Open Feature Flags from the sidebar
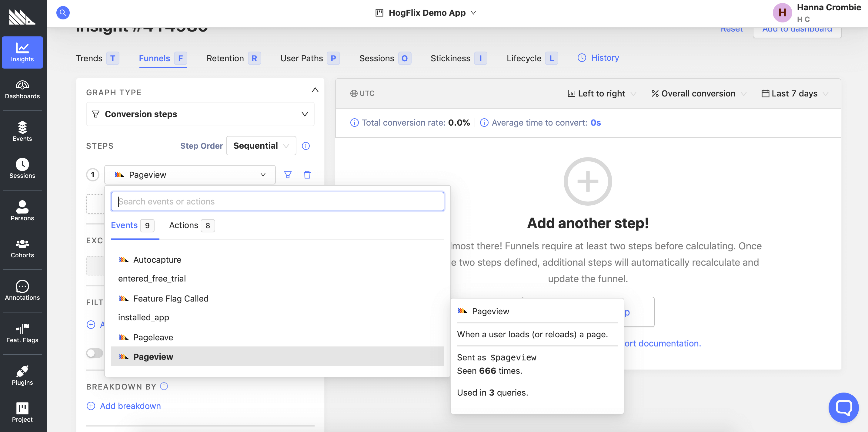This screenshot has width=868, height=432. 22,333
